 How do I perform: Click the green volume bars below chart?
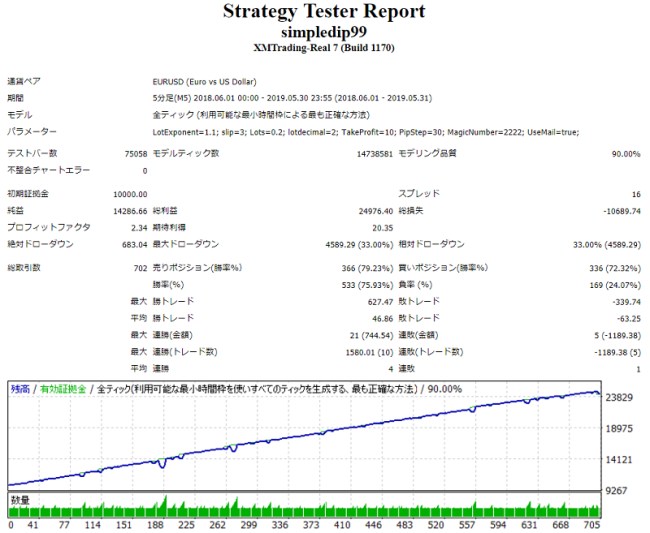[300, 510]
